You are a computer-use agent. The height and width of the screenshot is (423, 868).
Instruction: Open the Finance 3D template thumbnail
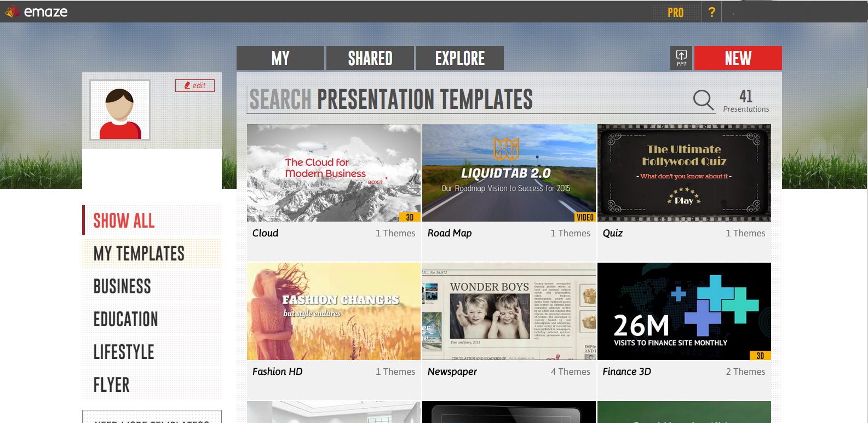click(684, 311)
